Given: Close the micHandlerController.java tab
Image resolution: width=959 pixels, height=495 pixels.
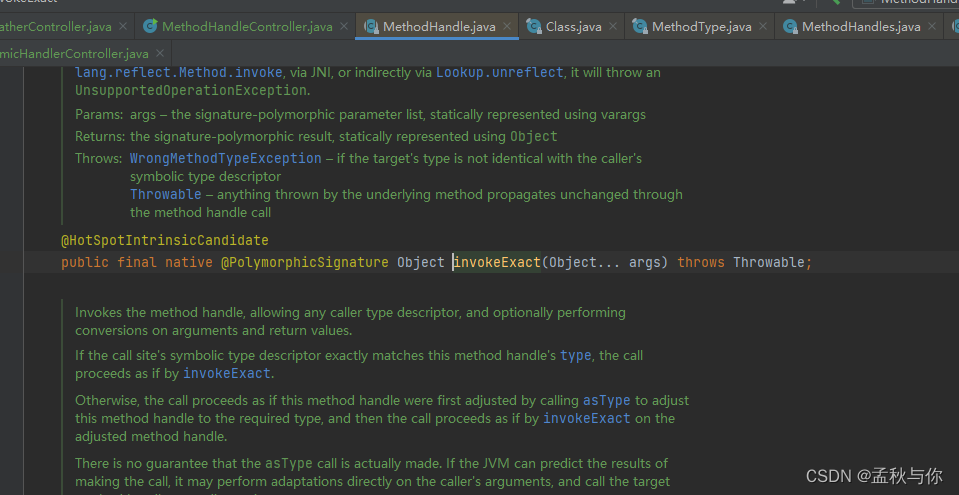Looking at the screenshot, I should (x=160, y=53).
